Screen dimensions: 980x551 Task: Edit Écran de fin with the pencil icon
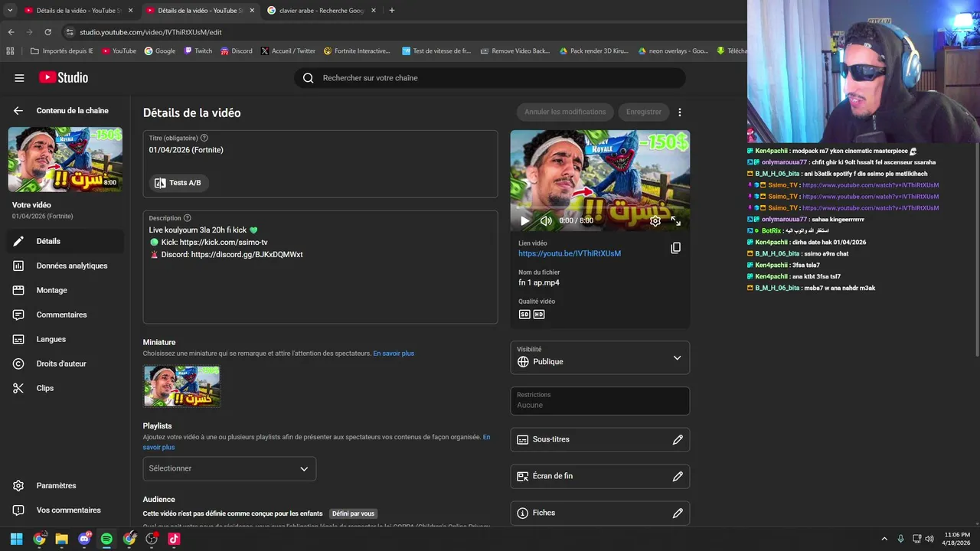coord(678,476)
